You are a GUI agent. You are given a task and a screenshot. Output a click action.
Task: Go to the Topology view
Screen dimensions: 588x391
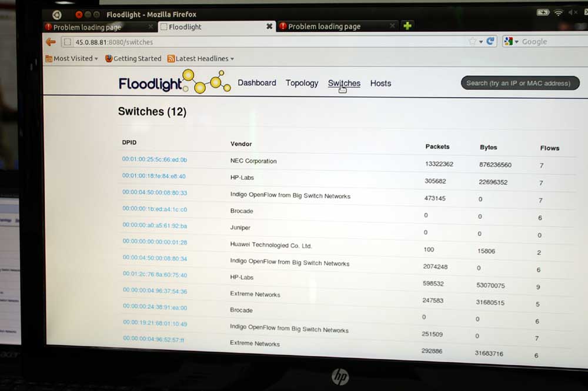click(x=302, y=83)
